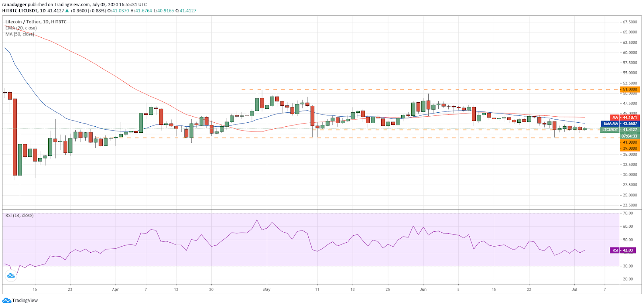This screenshot has width=644, height=307.
Task: Click the small cloud icon in the RSI pane
Action: pyautogui.click(x=11, y=276)
